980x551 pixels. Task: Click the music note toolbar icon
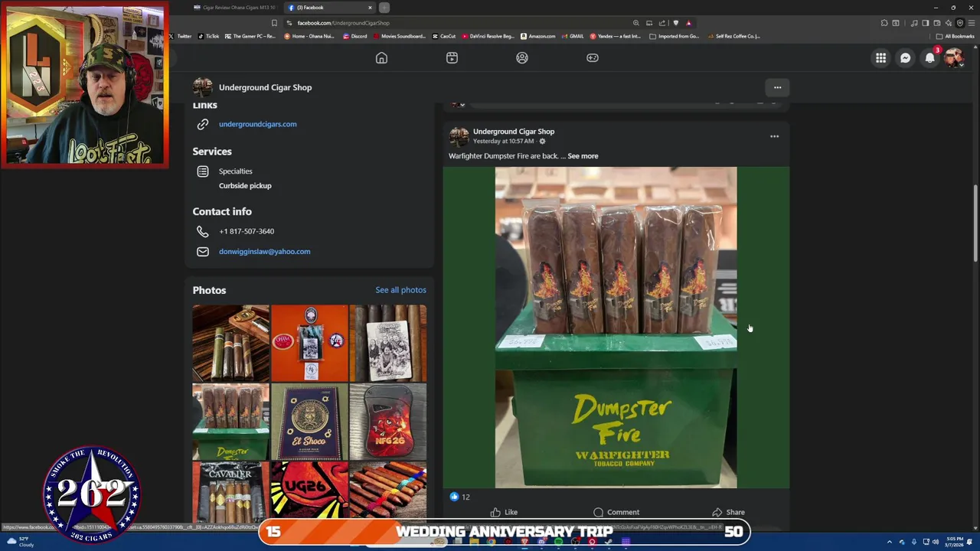[913, 23]
